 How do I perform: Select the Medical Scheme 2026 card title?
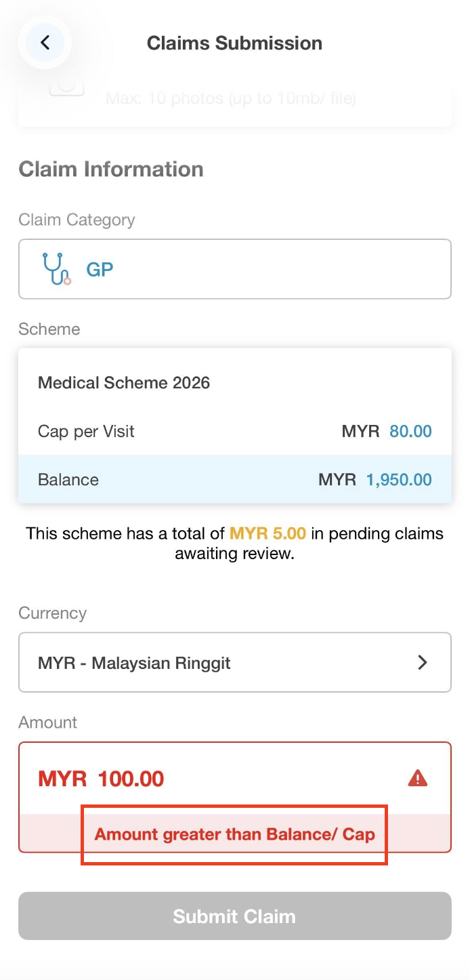coord(124,383)
